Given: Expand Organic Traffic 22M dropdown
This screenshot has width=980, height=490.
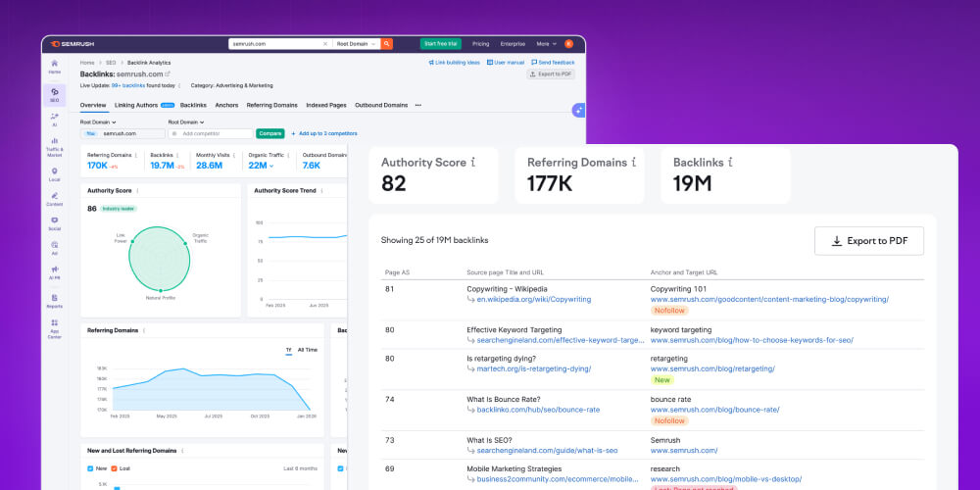Looking at the screenshot, I should (x=271, y=167).
